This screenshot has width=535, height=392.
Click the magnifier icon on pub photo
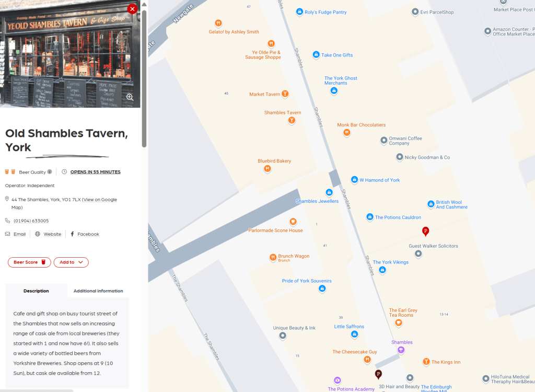(x=130, y=97)
